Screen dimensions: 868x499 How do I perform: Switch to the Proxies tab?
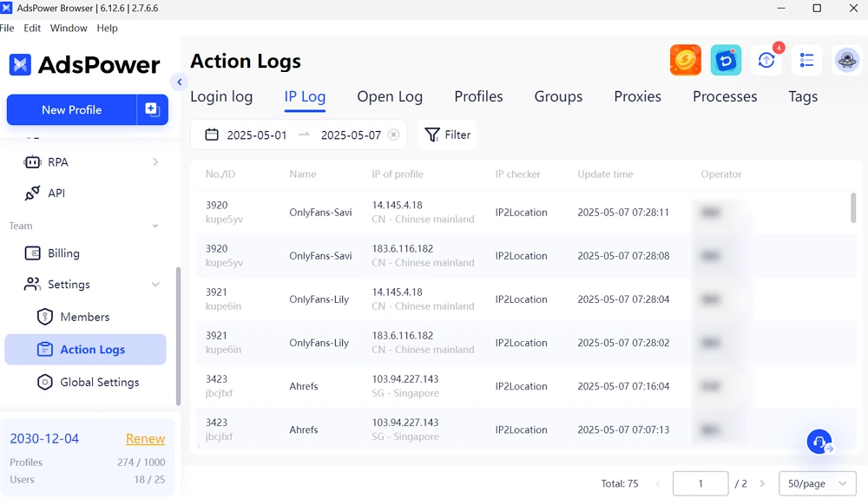coord(637,97)
